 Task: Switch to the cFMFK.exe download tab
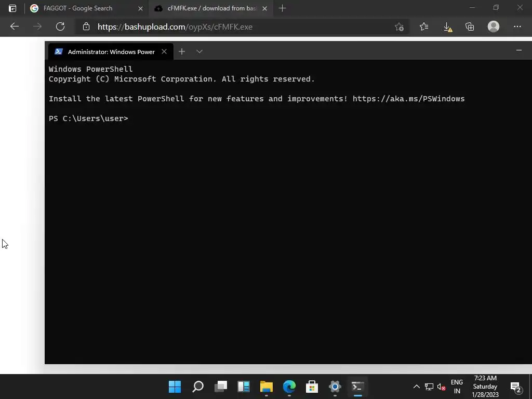click(x=210, y=8)
